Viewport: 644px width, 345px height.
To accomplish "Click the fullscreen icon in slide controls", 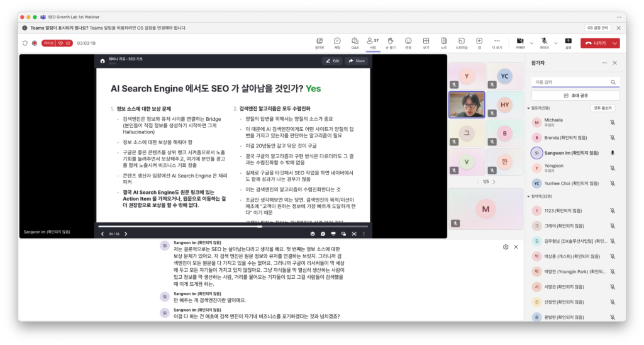I will [354, 234].
